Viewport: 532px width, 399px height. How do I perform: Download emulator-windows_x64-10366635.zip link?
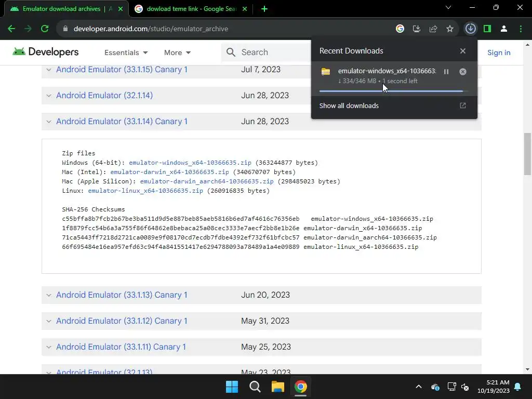(190, 163)
